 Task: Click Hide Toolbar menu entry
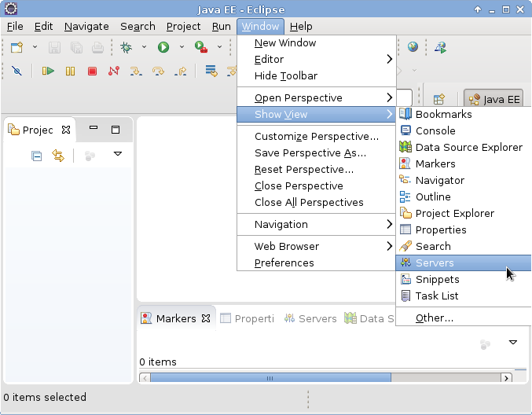317,76
